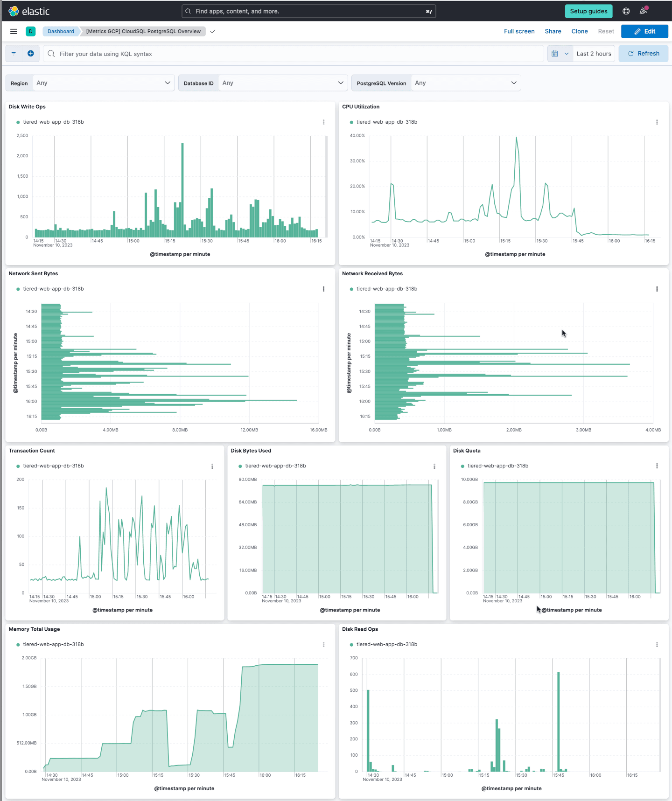Open the Share menu
672x801 pixels.
click(553, 31)
